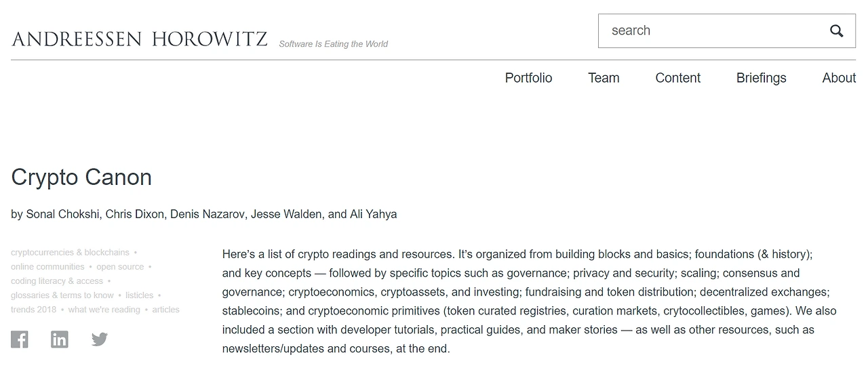Share the article on LinkedIn
868x376 pixels.
(x=60, y=339)
